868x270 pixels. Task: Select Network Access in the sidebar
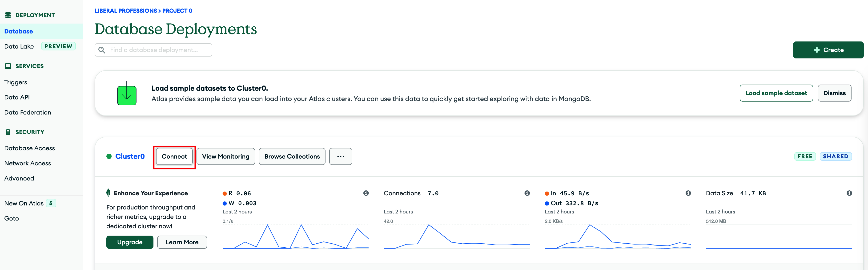(28, 163)
